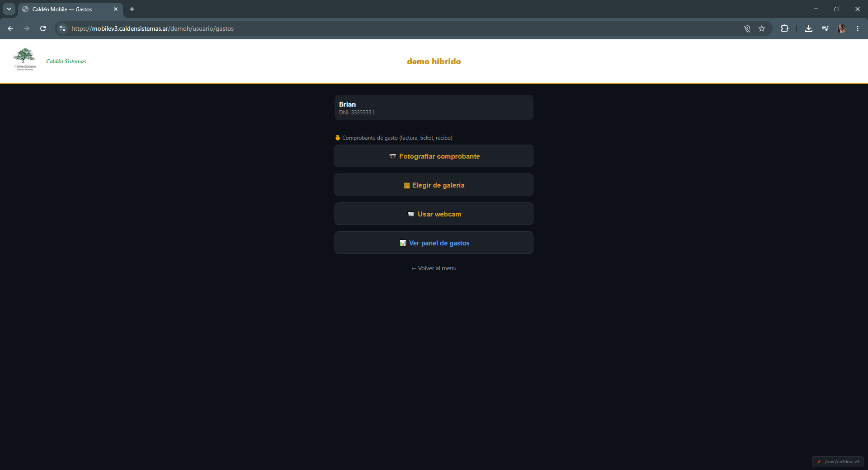Open site information icon in address bar
The height and width of the screenshot is (470, 868).
(x=62, y=28)
